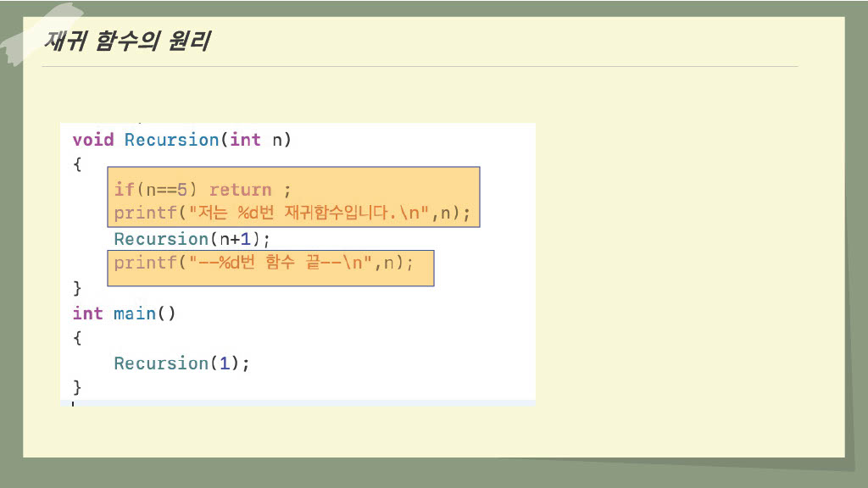Click the 'int main()' line
The width and height of the screenshot is (868, 488).
[124, 313]
